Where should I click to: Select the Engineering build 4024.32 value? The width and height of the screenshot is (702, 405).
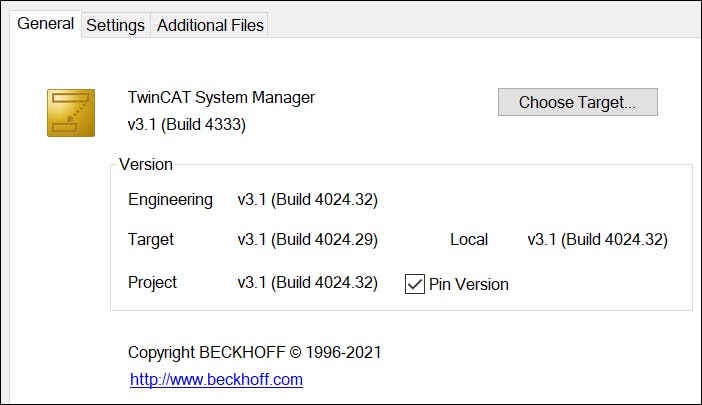307,200
